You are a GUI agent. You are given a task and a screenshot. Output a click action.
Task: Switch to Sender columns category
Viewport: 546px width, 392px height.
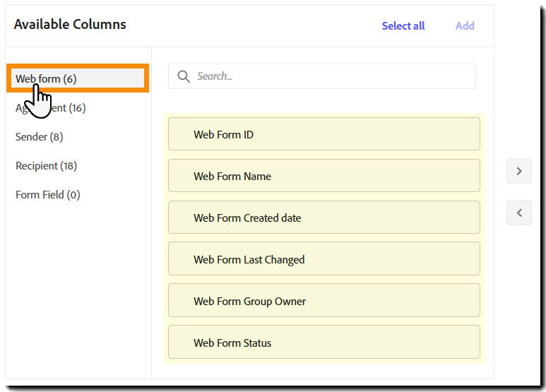click(39, 137)
